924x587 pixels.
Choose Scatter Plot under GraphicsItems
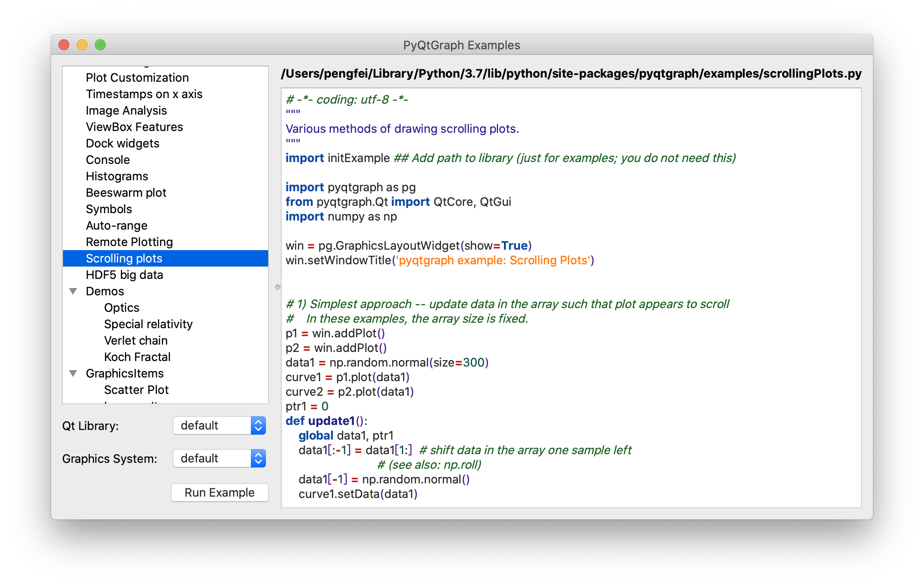click(x=136, y=390)
